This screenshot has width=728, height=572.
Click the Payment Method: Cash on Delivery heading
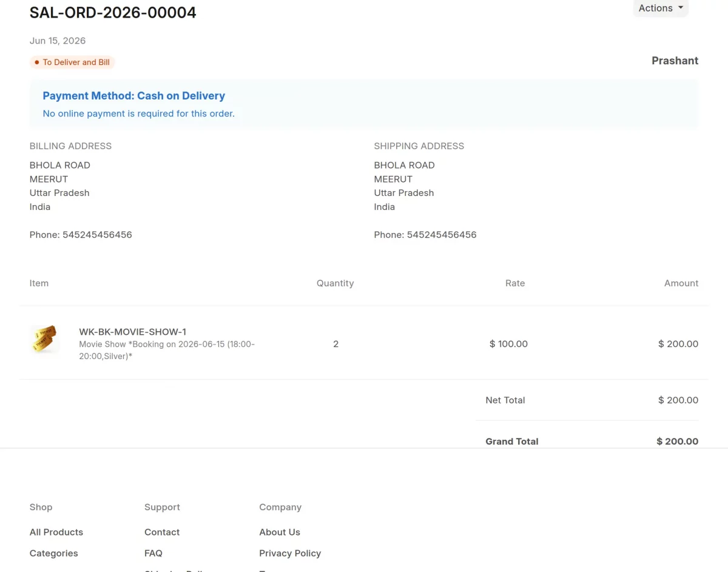click(134, 96)
